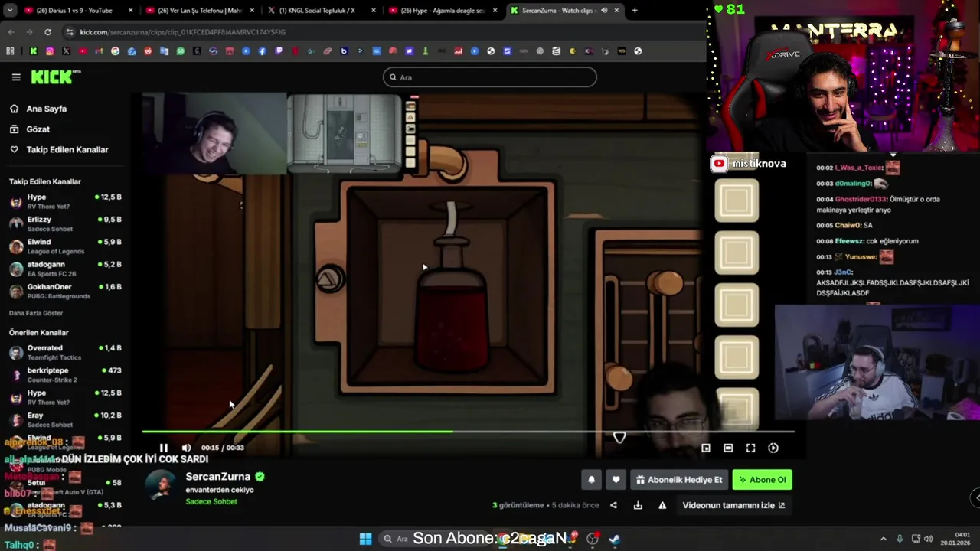Open the Kick hamburger sidebar menu
This screenshot has width=980, height=551.
pyautogui.click(x=16, y=77)
